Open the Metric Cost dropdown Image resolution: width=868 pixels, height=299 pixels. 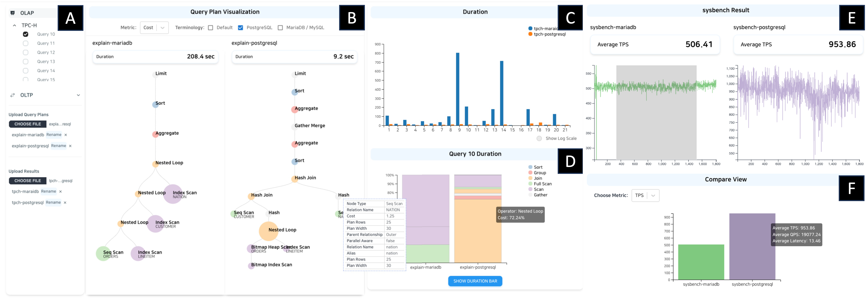point(154,28)
